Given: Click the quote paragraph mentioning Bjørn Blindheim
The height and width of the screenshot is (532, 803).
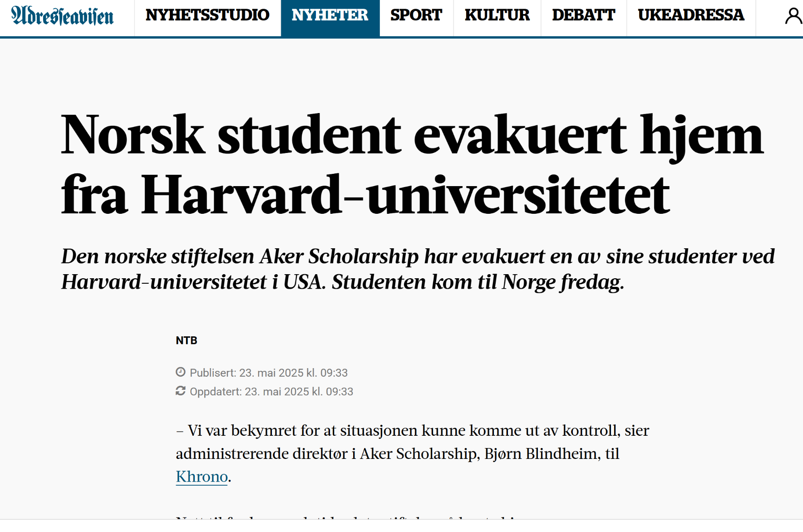Looking at the screenshot, I should coord(412,453).
